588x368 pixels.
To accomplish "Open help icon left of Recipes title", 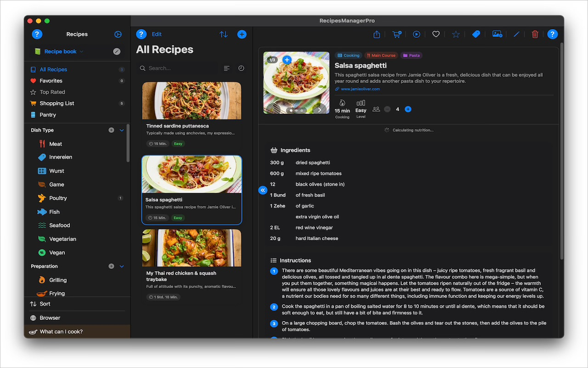I will pos(37,34).
